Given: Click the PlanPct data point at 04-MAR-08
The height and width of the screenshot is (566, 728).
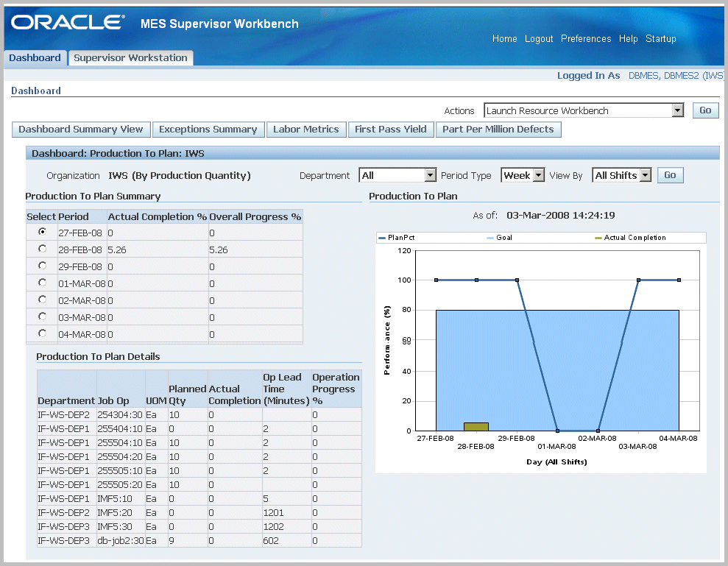Looking at the screenshot, I should click(679, 280).
